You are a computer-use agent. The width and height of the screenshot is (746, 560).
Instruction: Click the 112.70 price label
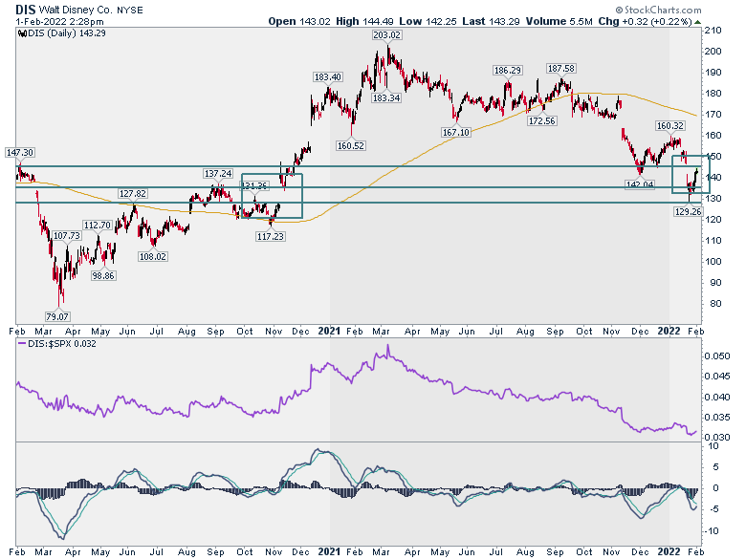pos(97,225)
